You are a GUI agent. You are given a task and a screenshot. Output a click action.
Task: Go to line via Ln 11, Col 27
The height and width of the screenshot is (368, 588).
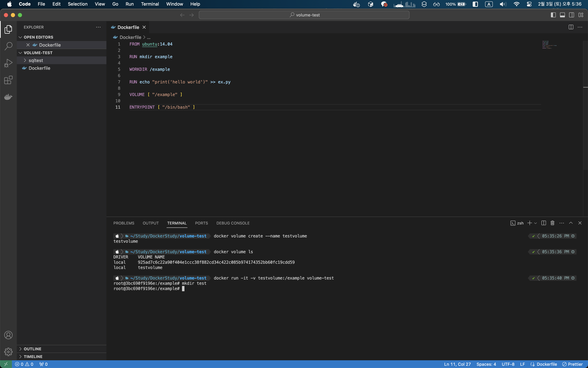coord(457,364)
